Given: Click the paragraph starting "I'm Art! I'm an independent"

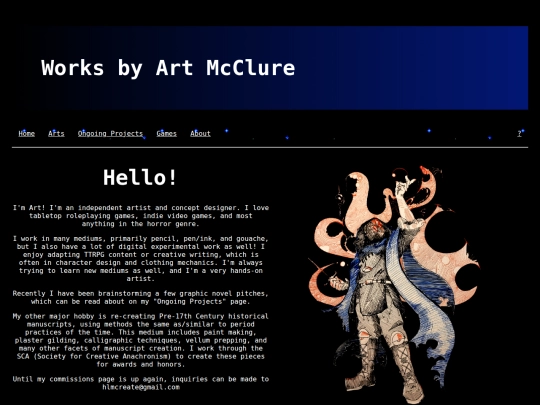Looking at the screenshot, I should click(141, 216).
